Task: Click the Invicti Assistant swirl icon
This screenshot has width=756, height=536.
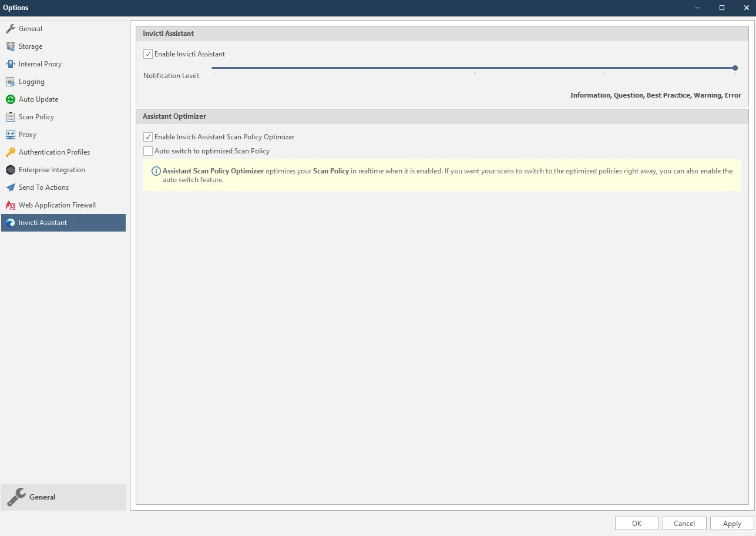Action: pyautogui.click(x=10, y=223)
